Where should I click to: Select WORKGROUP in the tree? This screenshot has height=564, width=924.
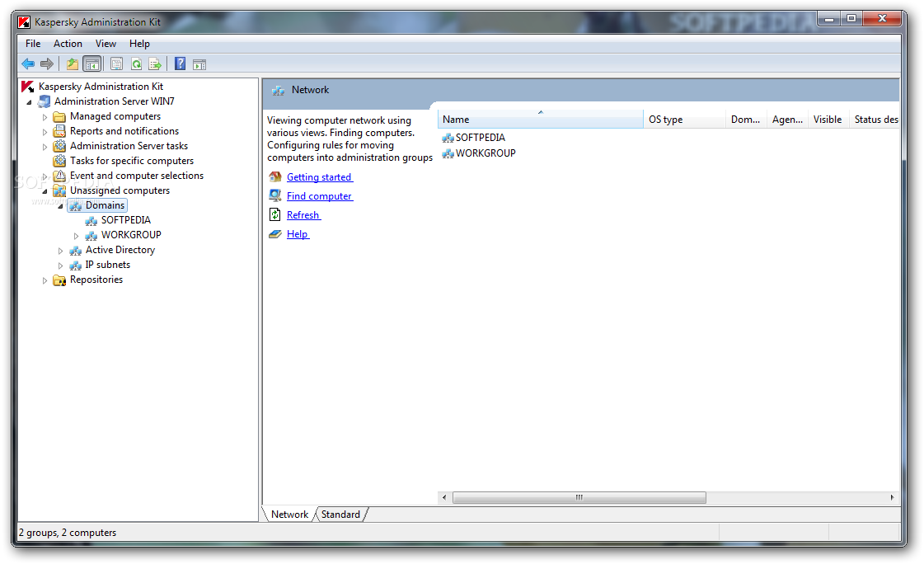pos(131,234)
